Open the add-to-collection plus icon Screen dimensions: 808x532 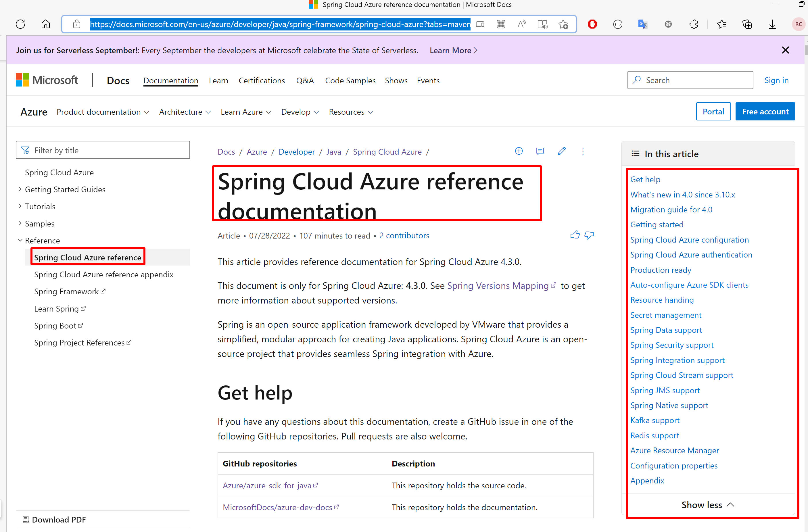click(519, 151)
